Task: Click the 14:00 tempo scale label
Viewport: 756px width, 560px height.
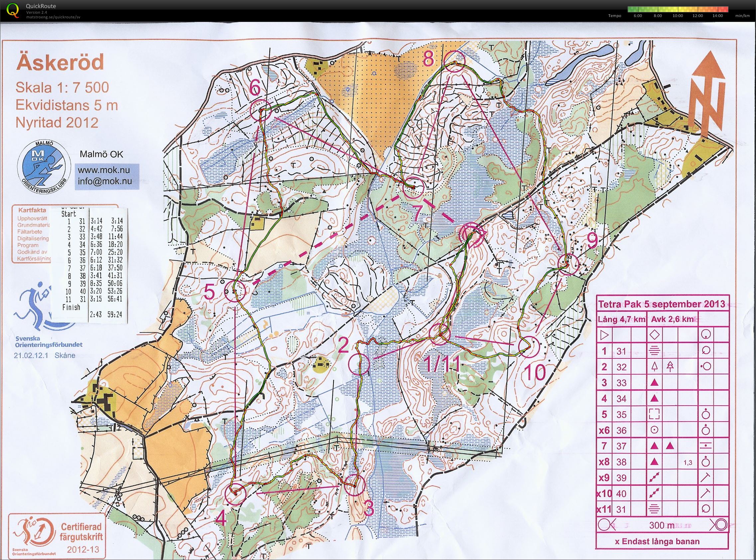Action: [718, 16]
